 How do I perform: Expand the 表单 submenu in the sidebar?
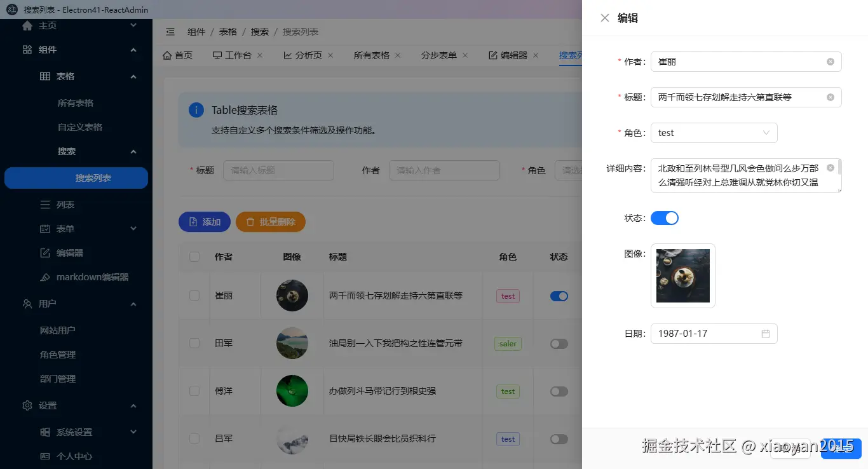click(x=133, y=229)
